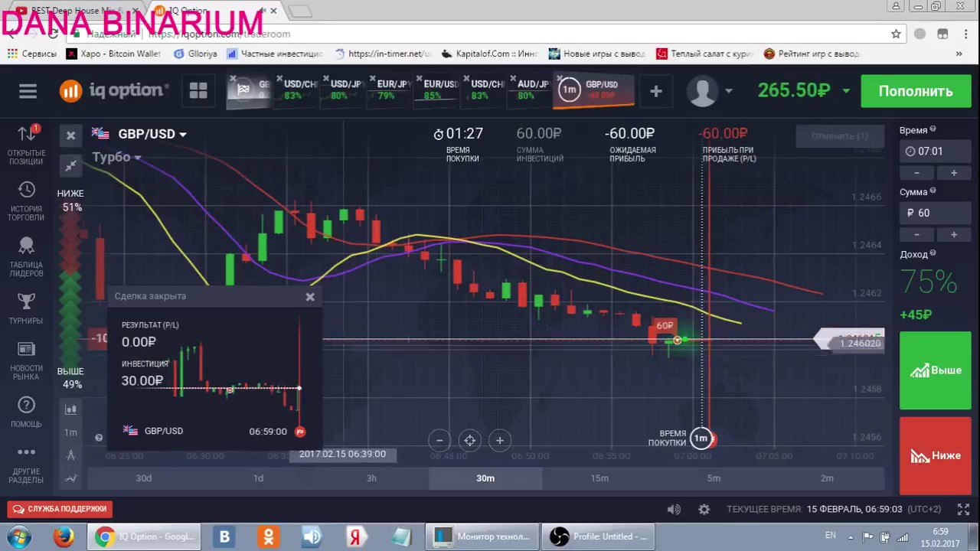Toggle fullscreen icon in footer
Viewport: 980px width, 551px height.
click(x=963, y=509)
